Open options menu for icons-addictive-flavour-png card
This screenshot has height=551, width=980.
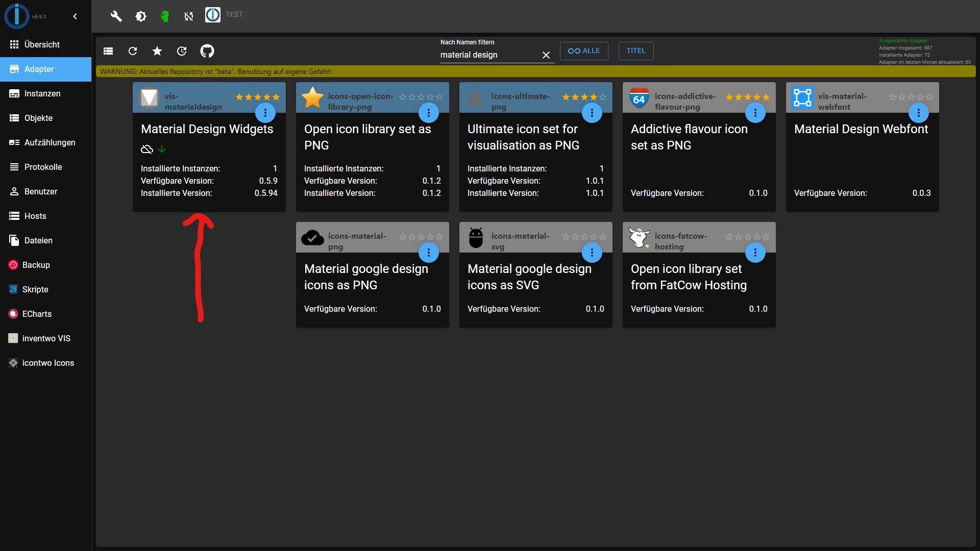point(755,113)
